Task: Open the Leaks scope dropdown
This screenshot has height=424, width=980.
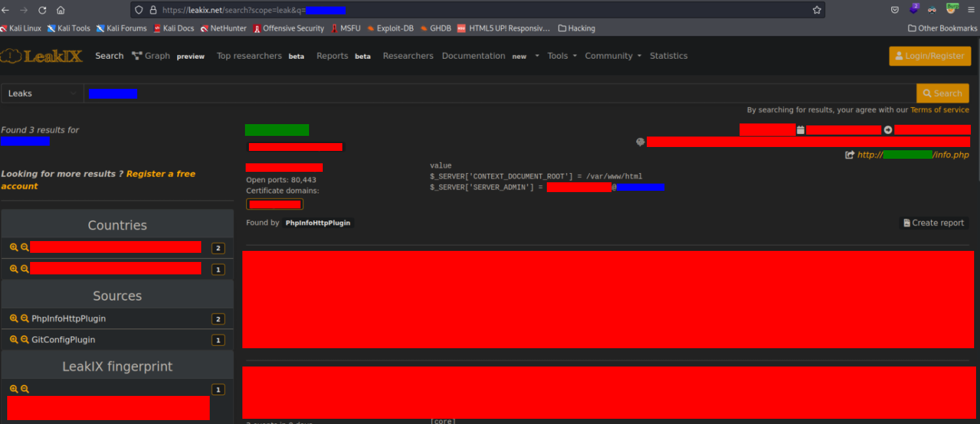Action: 42,93
